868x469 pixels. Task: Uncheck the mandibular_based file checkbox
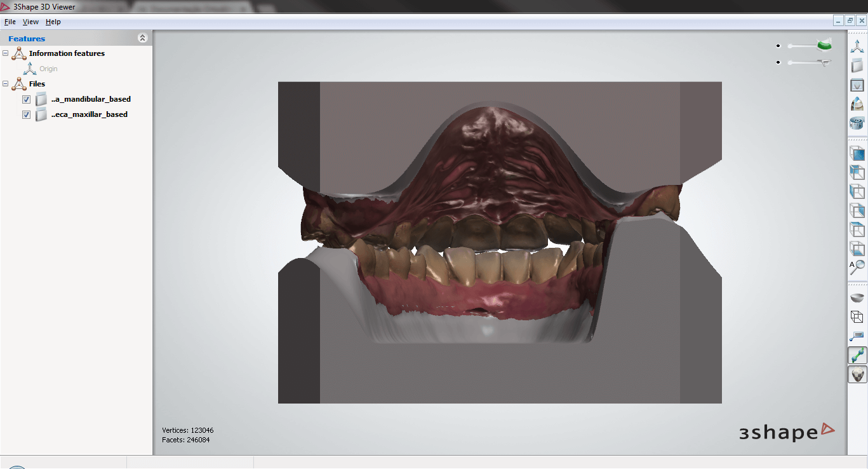click(26, 100)
